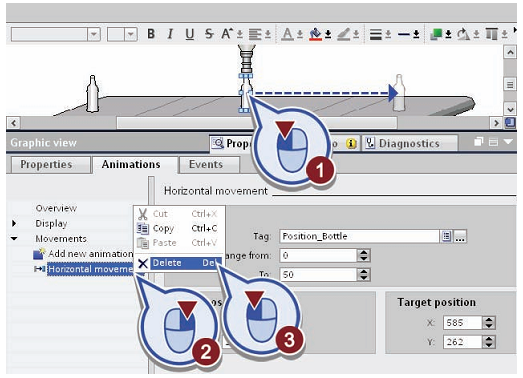Show more toolbar items overflow arrow
523x378 pixels.
(x=514, y=30)
